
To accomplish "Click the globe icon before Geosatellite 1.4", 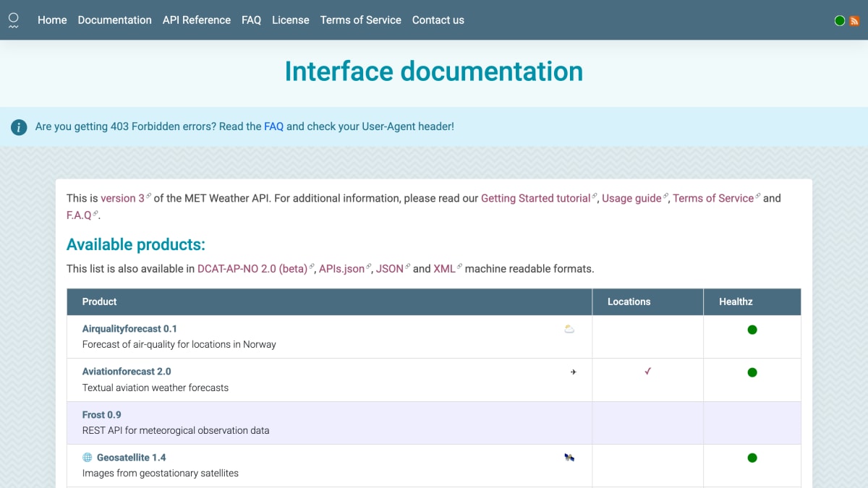I will (x=88, y=458).
